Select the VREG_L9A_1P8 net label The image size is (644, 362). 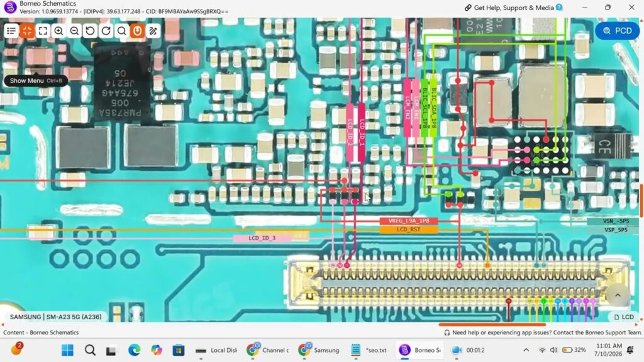(x=409, y=221)
